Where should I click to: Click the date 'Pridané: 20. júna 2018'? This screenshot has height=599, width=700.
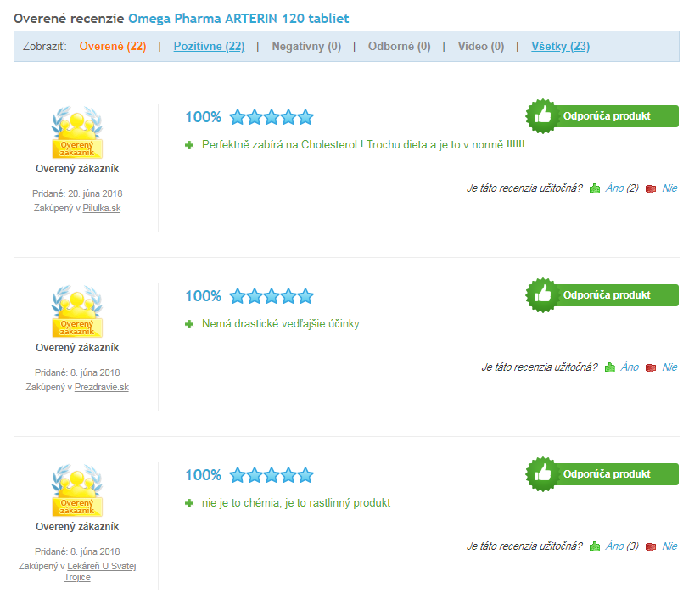(x=77, y=193)
